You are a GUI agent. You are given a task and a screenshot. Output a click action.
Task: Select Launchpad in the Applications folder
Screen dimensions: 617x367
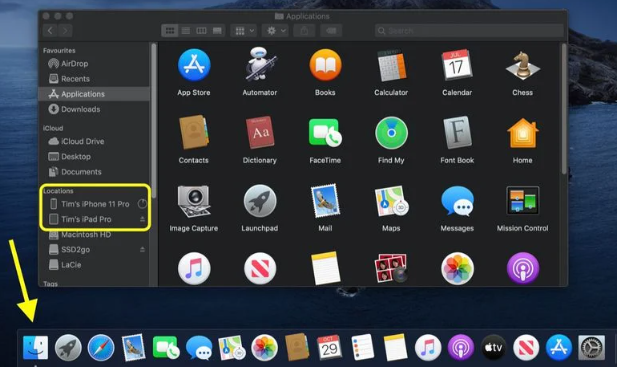(x=260, y=201)
